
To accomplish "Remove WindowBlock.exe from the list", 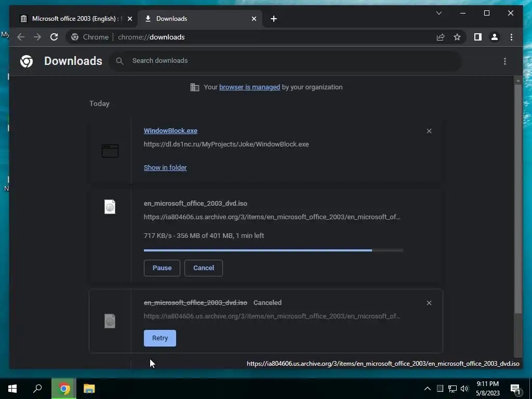I will tap(429, 131).
